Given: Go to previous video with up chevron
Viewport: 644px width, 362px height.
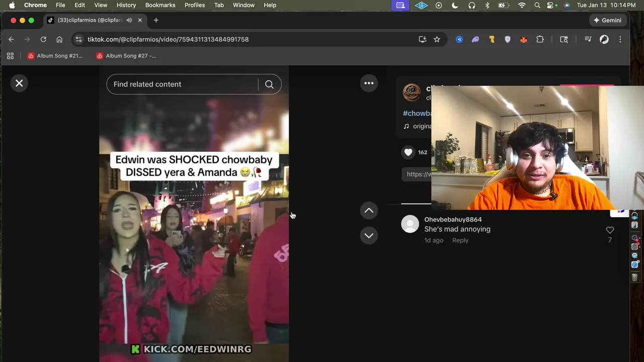Looking at the screenshot, I should tap(369, 211).
